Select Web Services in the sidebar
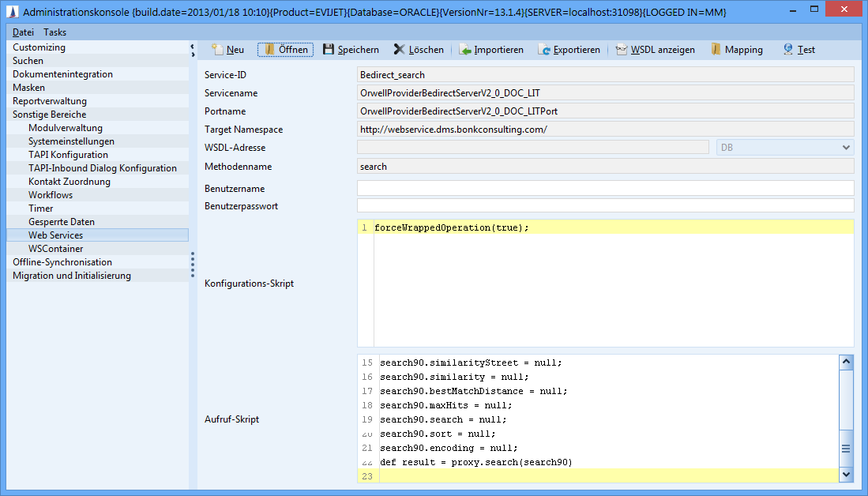Screen dimensions: 868x496 point(55,235)
